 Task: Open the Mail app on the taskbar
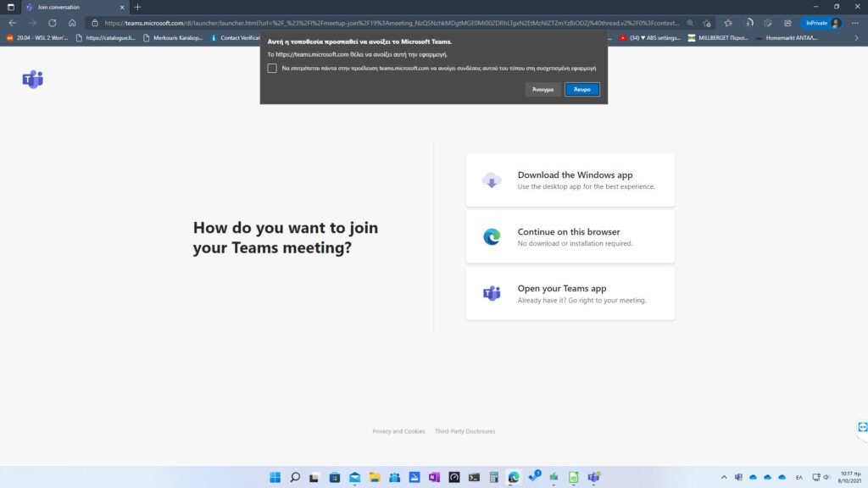pos(354,477)
